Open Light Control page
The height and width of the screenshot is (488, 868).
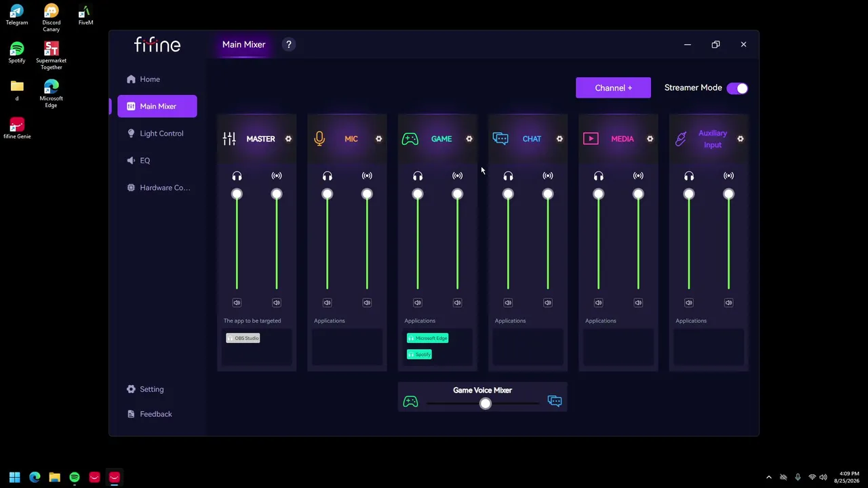157,134
